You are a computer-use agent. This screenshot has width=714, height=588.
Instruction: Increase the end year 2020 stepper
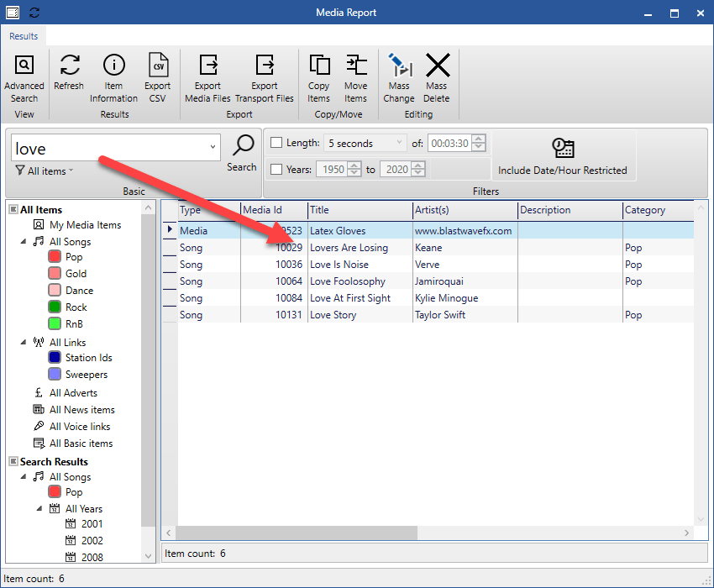tap(418, 165)
